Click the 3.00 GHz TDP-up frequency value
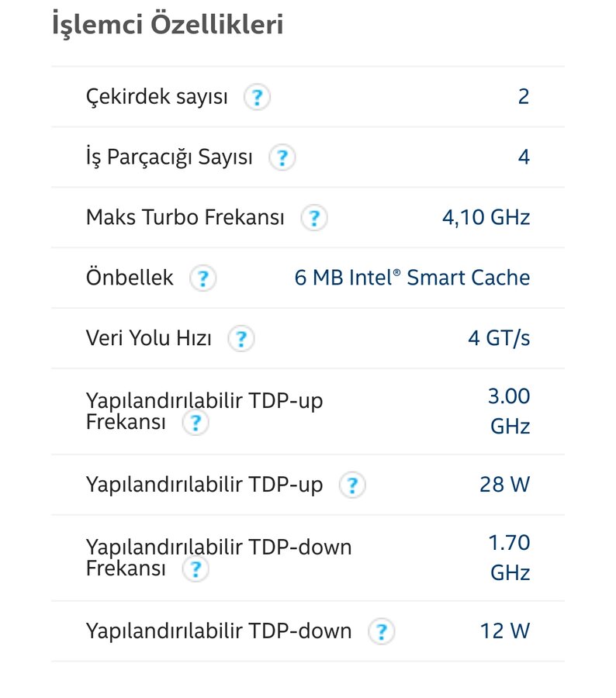616x698 pixels. (x=509, y=411)
